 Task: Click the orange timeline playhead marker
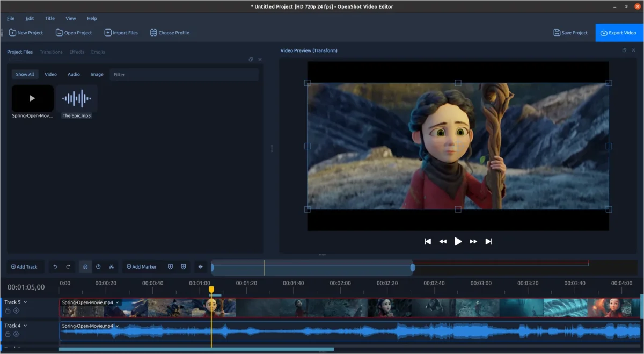coord(211,290)
